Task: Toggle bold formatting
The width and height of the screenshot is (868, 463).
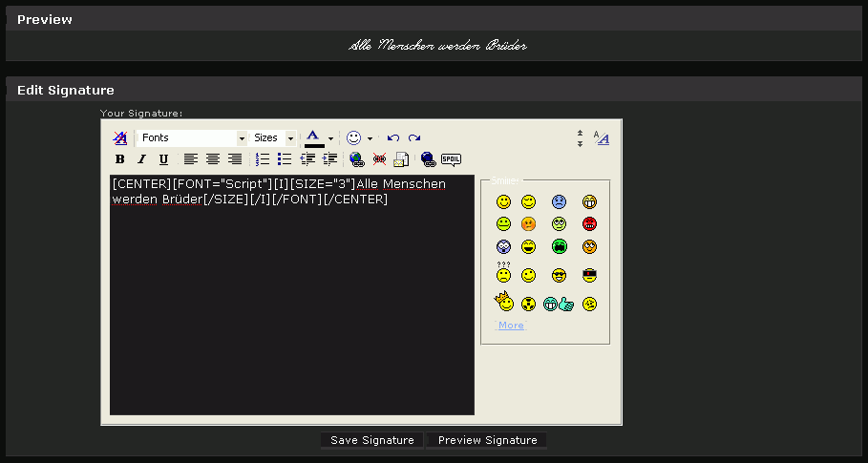Action: pos(119,159)
